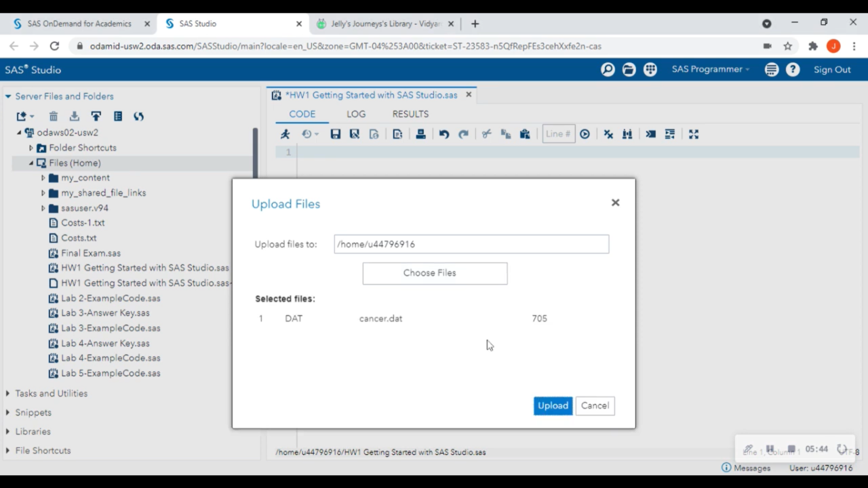
Task: Click the upload arrow icon in Server Files
Action: [96, 117]
